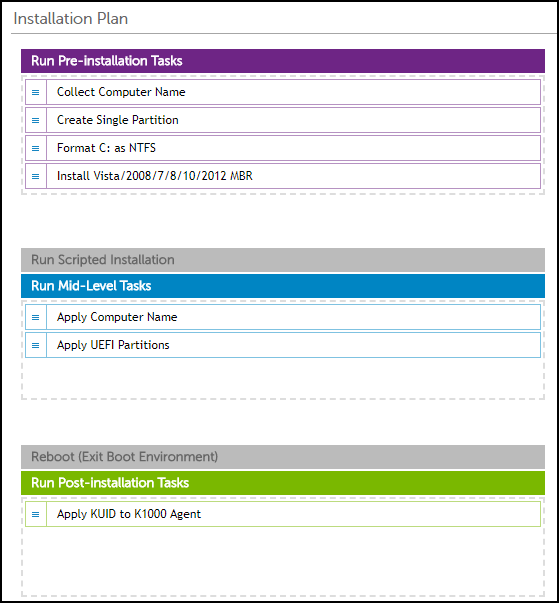Viewport: 559px width, 603px height.
Task: Select the Create Single Partition task
Action: pyautogui.click(x=283, y=120)
